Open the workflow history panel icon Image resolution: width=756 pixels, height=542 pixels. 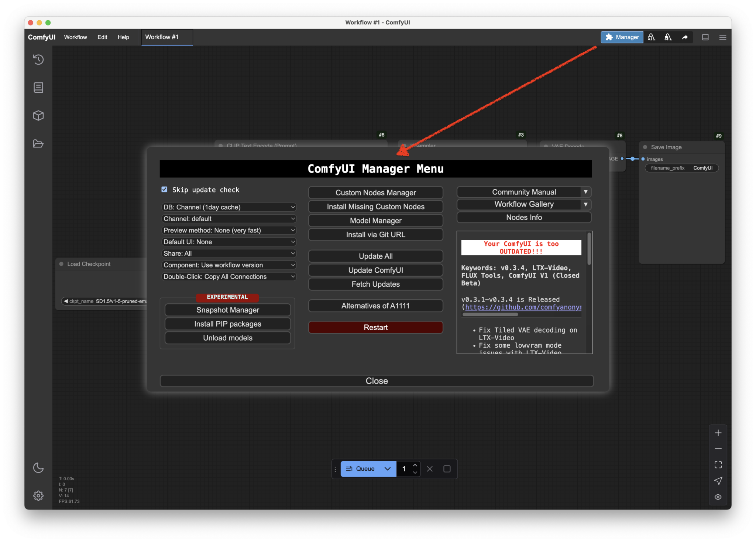[x=38, y=59]
